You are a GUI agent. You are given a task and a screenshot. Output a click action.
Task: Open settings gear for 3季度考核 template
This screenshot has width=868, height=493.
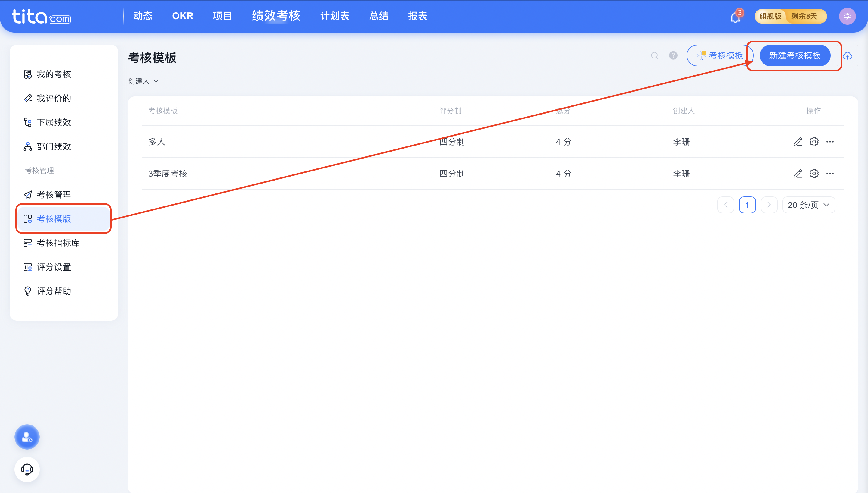tap(814, 174)
